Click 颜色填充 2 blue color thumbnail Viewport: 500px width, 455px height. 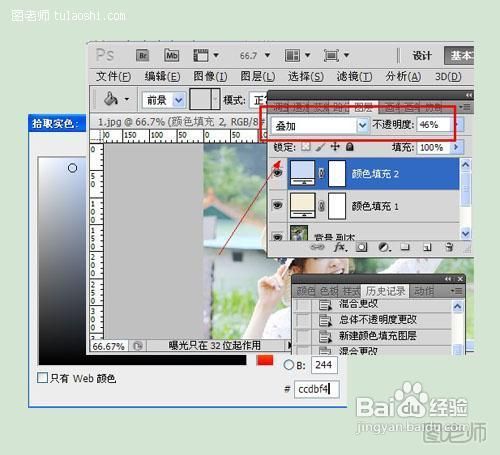click(x=303, y=173)
